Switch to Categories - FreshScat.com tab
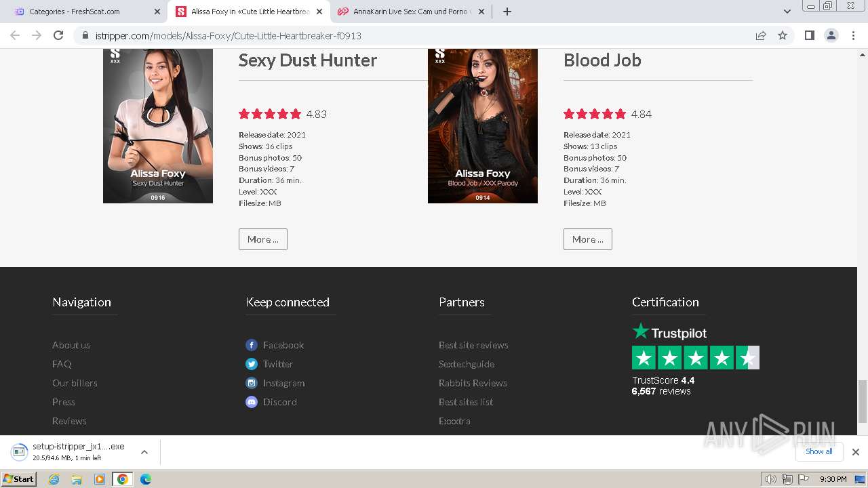 click(x=85, y=12)
